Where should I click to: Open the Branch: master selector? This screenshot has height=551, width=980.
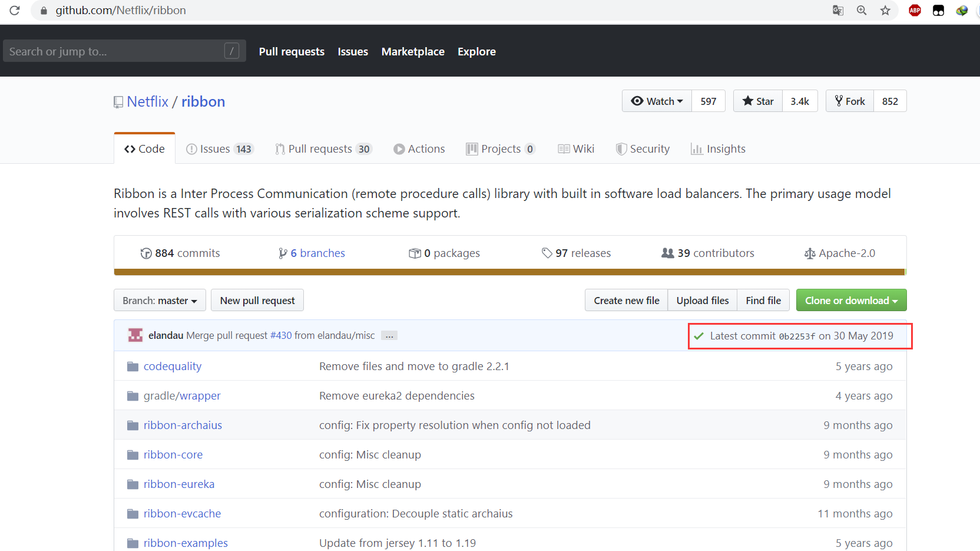click(160, 300)
